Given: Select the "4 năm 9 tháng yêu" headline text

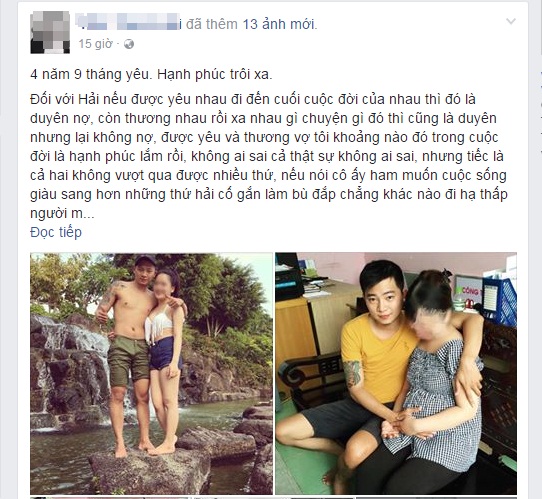Looking at the screenshot, I should click(91, 75).
